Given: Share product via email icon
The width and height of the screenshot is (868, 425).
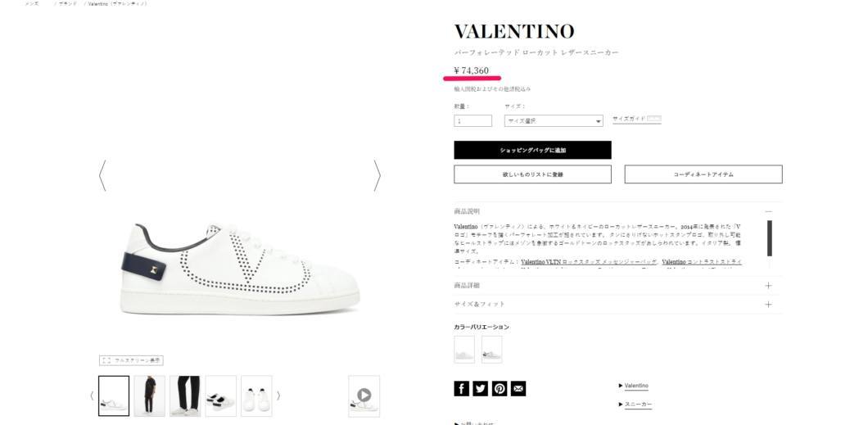Looking at the screenshot, I should (518, 388).
